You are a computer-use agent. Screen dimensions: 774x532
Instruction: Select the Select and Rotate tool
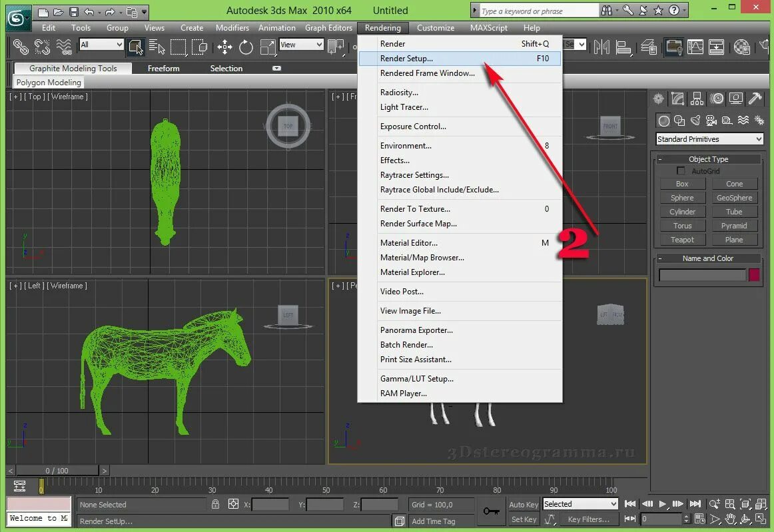pyautogui.click(x=246, y=47)
